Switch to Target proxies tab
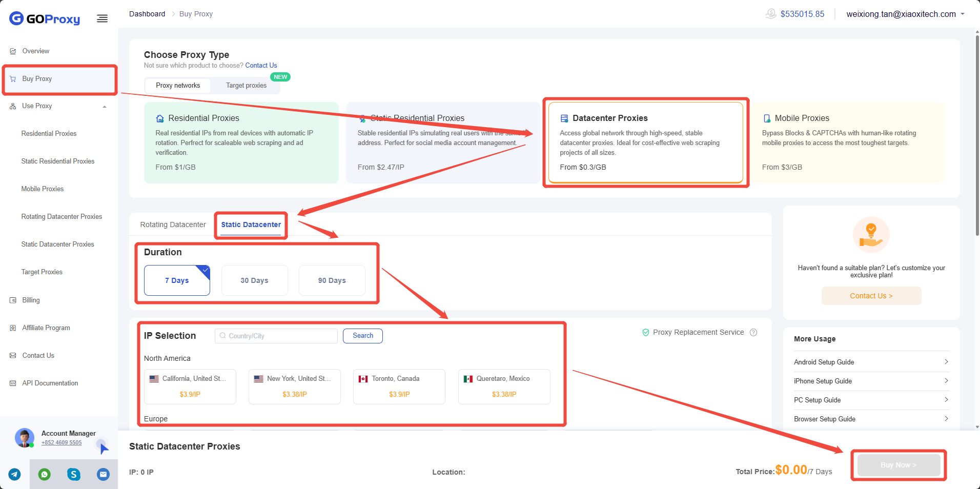This screenshot has height=489, width=980. (x=247, y=86)
